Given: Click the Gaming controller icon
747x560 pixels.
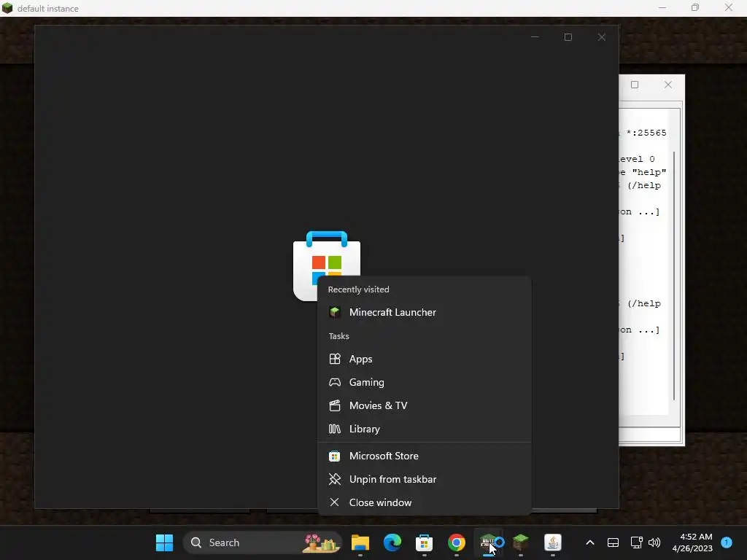Looking at the screenshot, I should tap(335, 382).
